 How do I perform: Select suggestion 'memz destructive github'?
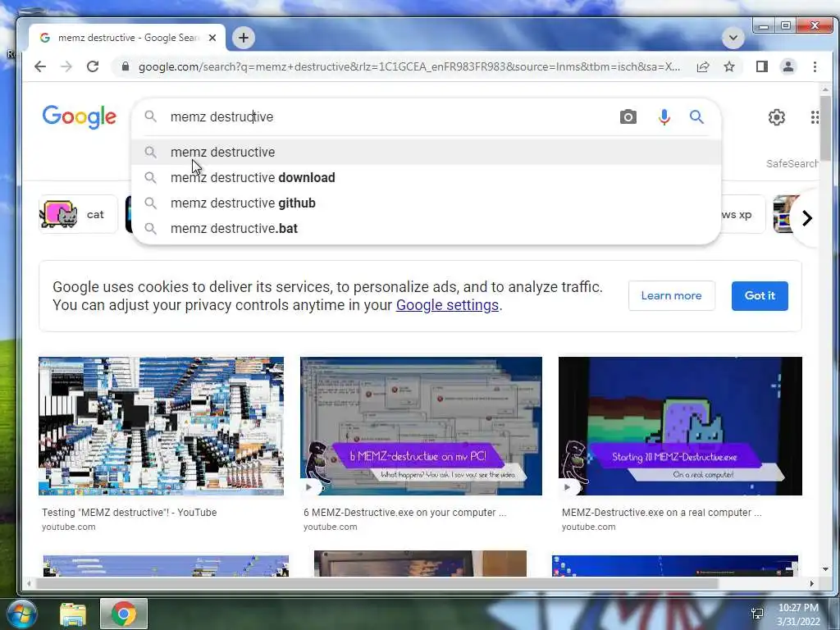tap(426, 203)
